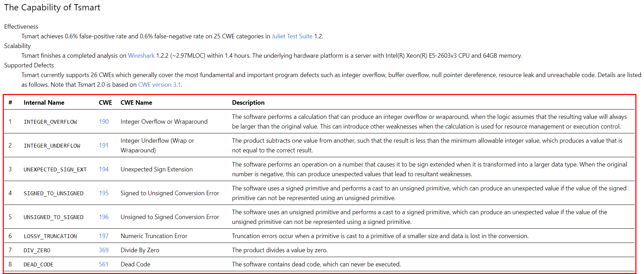Click the 'Description' column header
Screen dimensions: 644x274
coord(248,103)
